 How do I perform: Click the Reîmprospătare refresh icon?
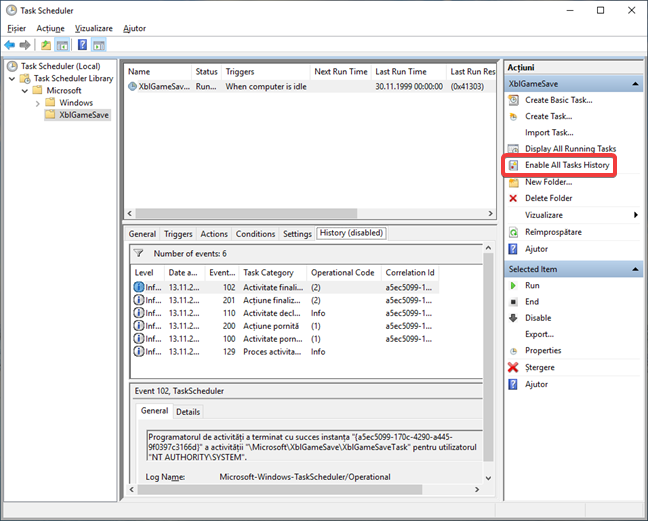513,232
